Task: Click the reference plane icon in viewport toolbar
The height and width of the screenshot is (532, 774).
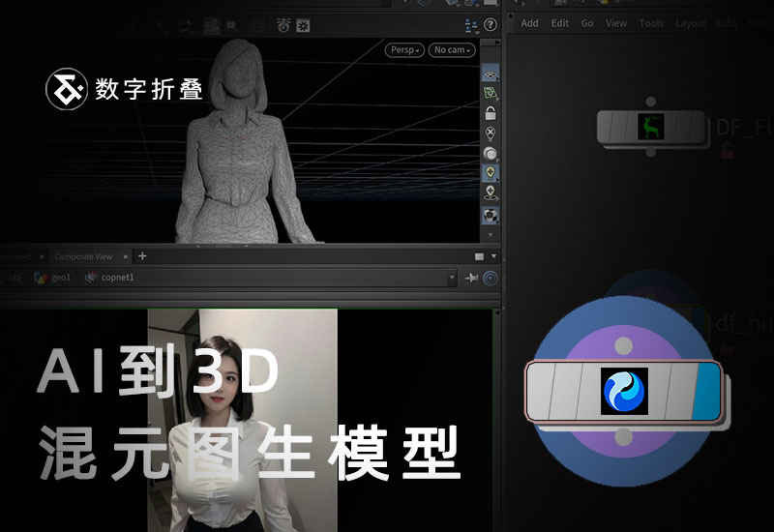Action: pyautogui.click(x=491, y=93)
